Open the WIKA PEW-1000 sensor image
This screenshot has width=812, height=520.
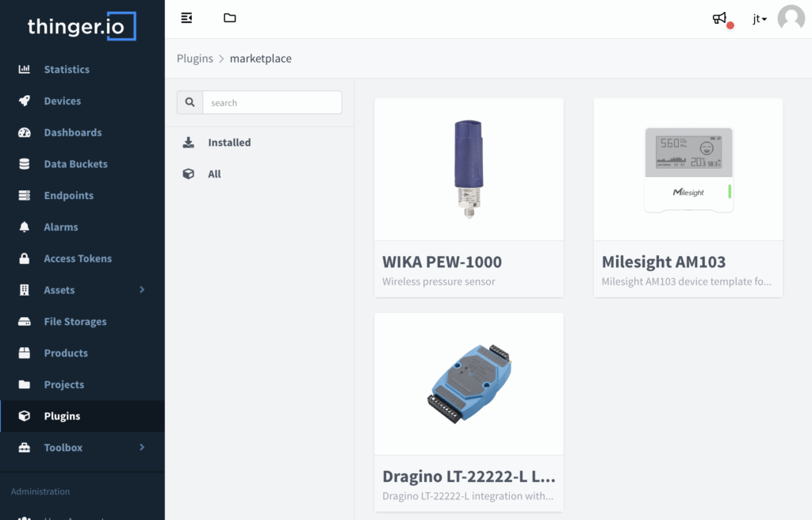469,170
